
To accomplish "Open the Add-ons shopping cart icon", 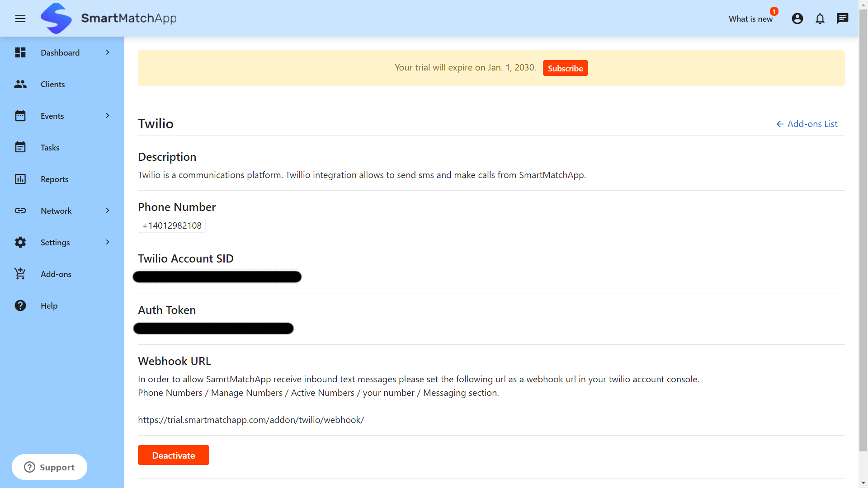I will pos(20,274).
